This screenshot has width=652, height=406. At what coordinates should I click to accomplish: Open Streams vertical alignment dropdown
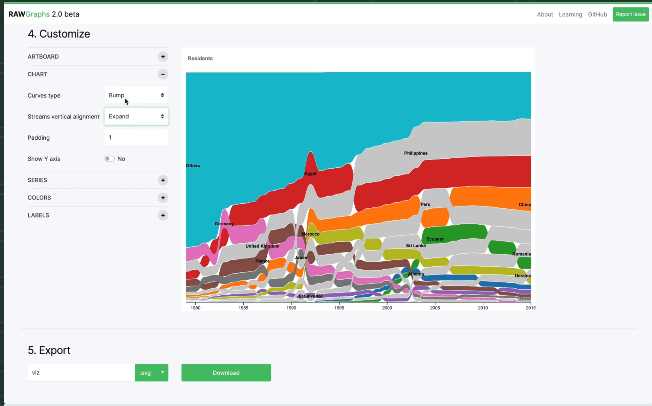click(136, 116)
